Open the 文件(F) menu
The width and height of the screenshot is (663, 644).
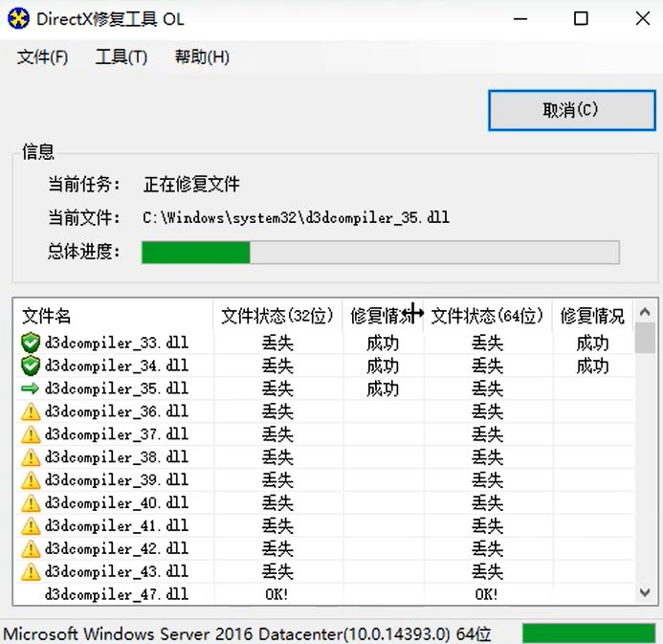(x=42, y=57)
